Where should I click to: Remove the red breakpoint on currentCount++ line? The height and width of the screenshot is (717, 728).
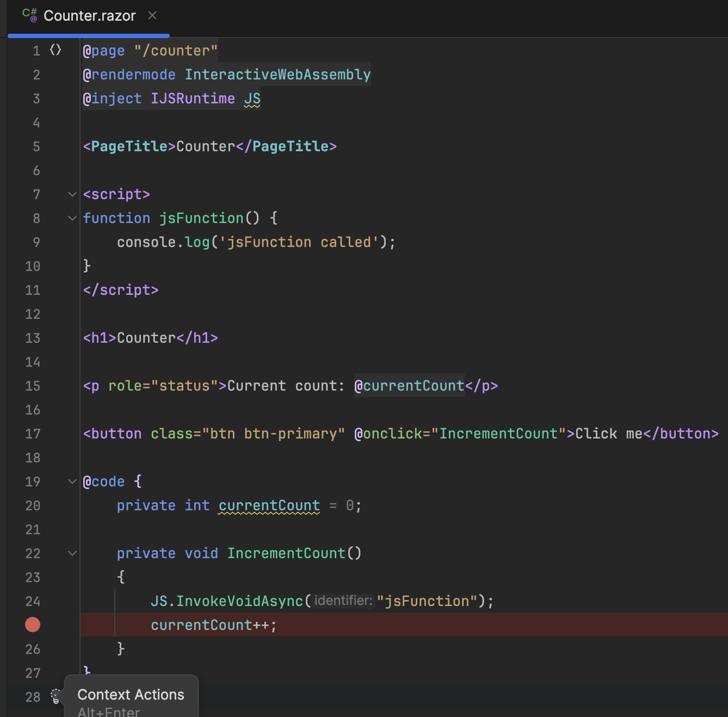33,625
